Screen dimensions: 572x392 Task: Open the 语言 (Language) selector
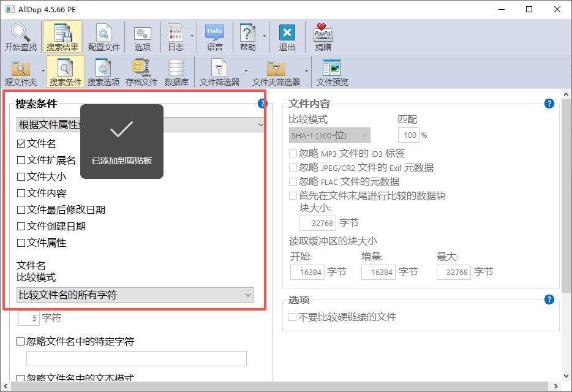[x=214, y=37]
